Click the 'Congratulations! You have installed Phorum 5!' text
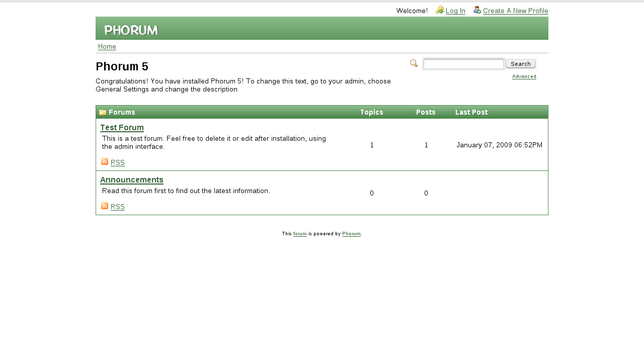This screenshot has width=644, height=362. 243,85
